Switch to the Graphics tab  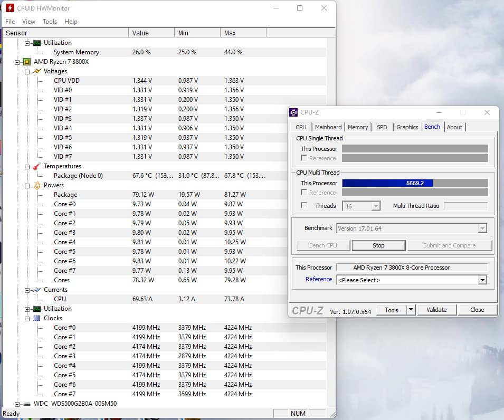pos(407,127)
